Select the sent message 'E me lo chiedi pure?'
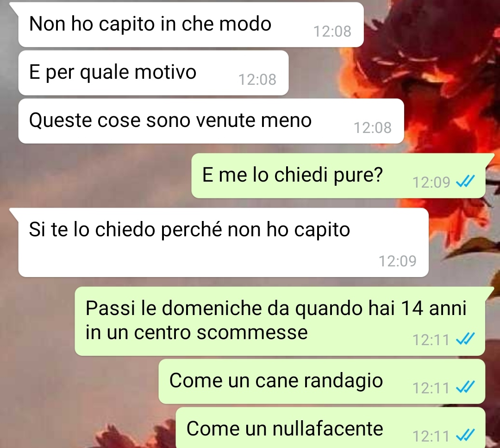This screenshot has height=448, width=500. 338,176
